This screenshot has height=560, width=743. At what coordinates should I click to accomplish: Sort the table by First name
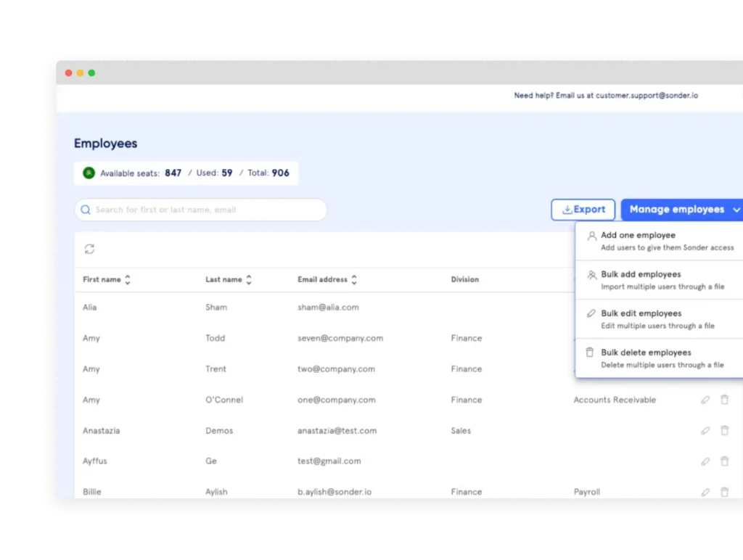tap(128, 280)
